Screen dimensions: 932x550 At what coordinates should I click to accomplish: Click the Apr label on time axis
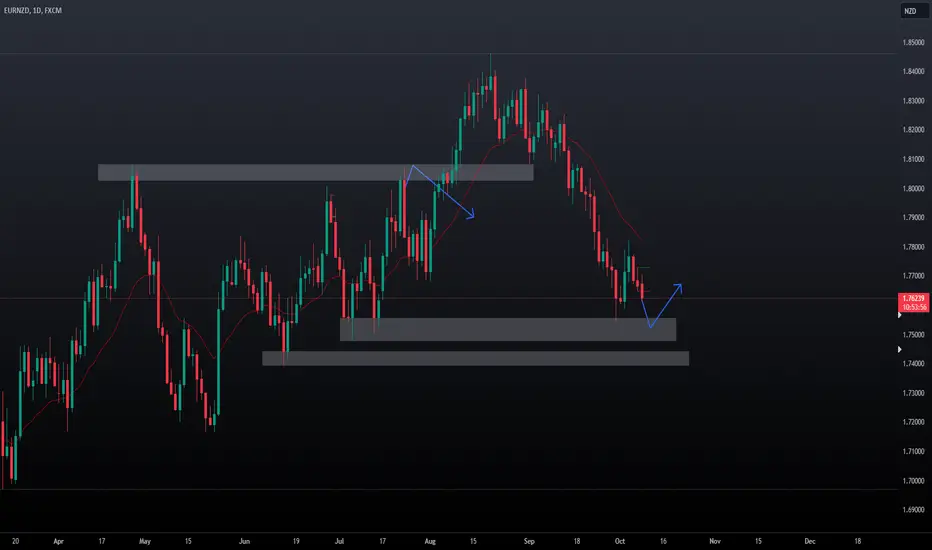[x=58, y=541]
